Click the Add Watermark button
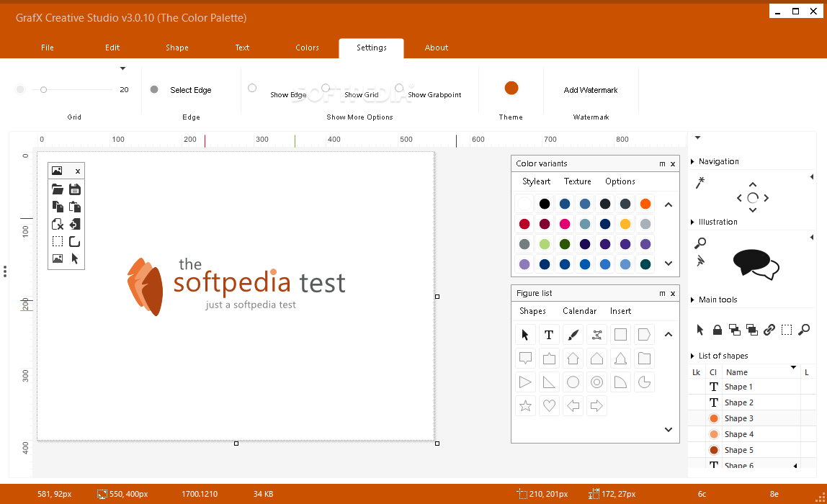The image size is (827, 504). point(591,90)
